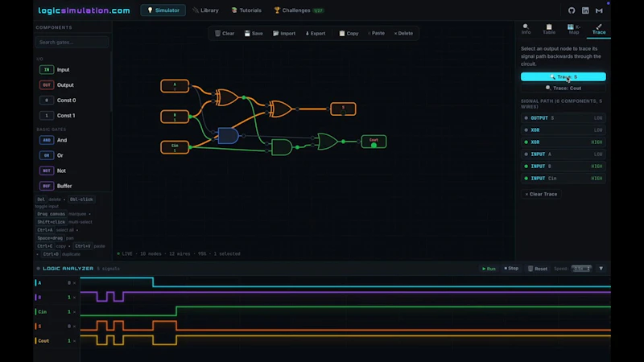This screenshot has height=362, width=644.
Task: Click input node Cin on canvas
Action: click(x=175, y=147)
